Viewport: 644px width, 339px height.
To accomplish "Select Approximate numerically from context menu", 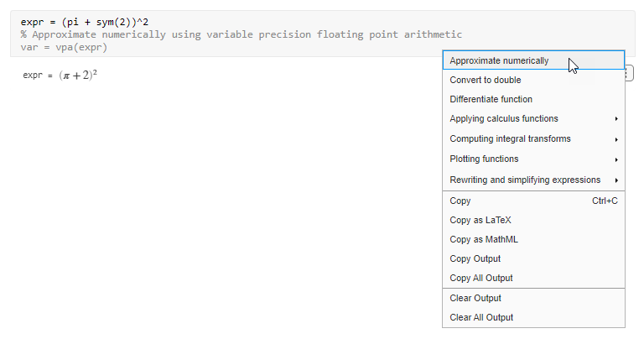I will pyautogui.click(x=500, y=60).
